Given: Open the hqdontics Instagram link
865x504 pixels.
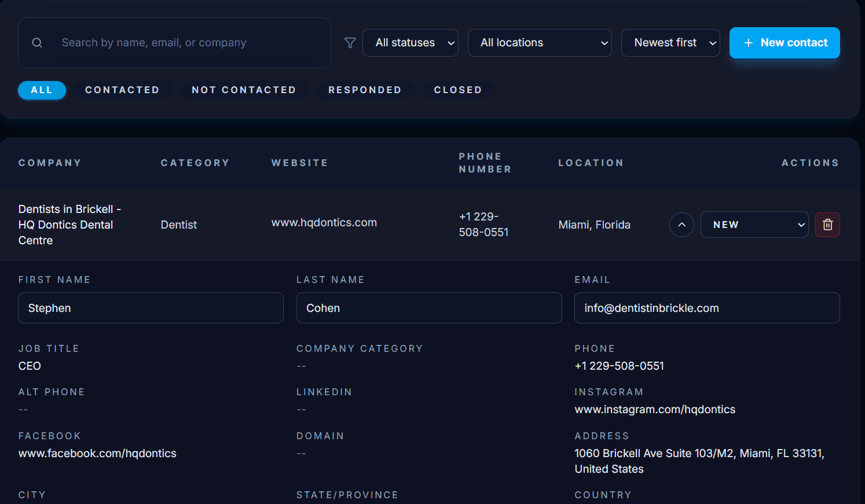Looking at the screenshot, I should 655,409.
